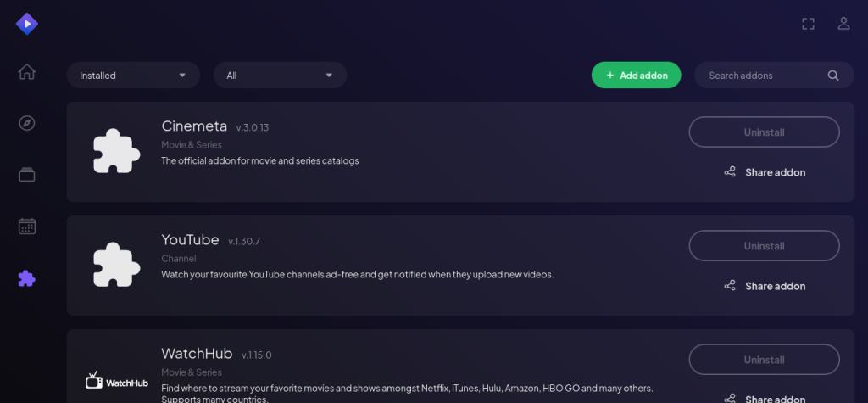Click the YouTube addon puzzle piece logo

[116, 265]
